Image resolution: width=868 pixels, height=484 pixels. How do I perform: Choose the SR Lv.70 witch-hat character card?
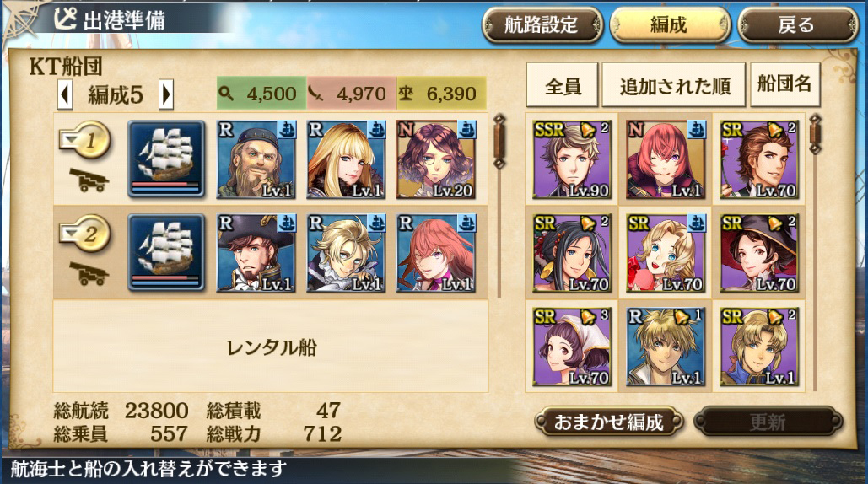coord(759,253)
